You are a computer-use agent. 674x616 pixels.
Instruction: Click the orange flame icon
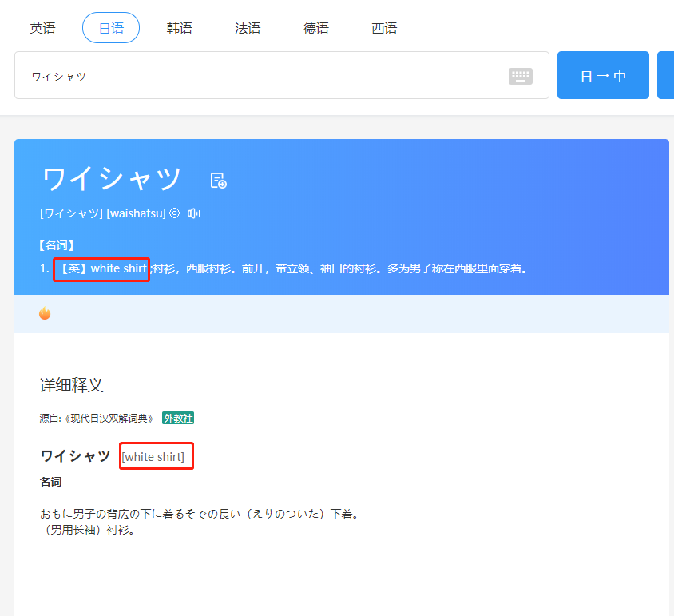click(x=45, y=313)
